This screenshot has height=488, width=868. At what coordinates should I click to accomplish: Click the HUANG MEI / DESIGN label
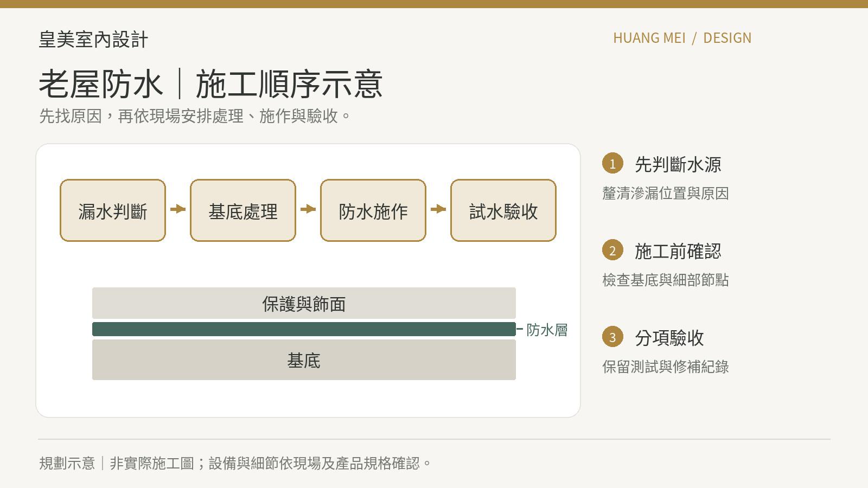pyautogui.click(x=682, y=38)
